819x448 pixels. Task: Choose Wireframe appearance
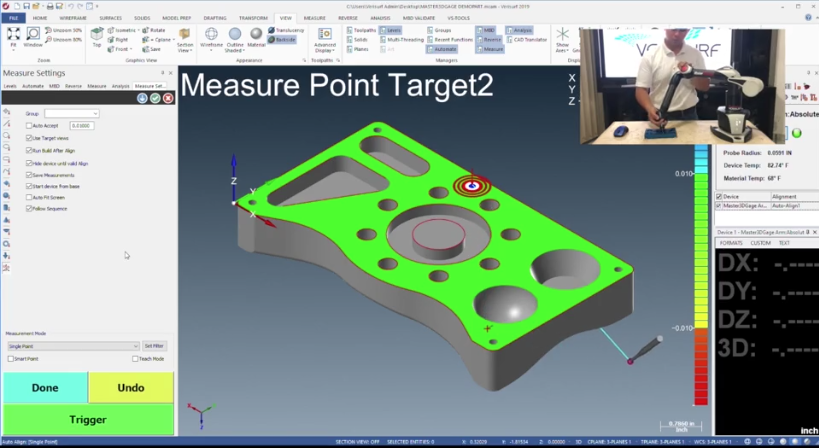click(x=211, y=38)
